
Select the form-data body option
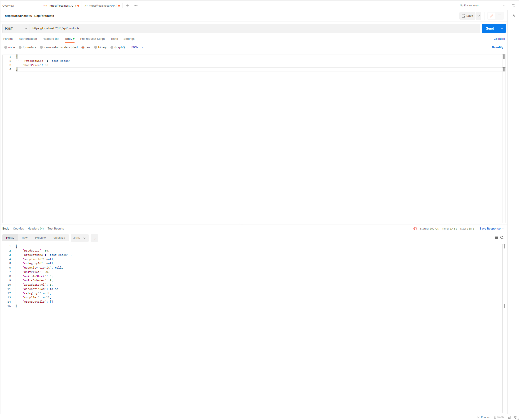(x=20, y=47)
